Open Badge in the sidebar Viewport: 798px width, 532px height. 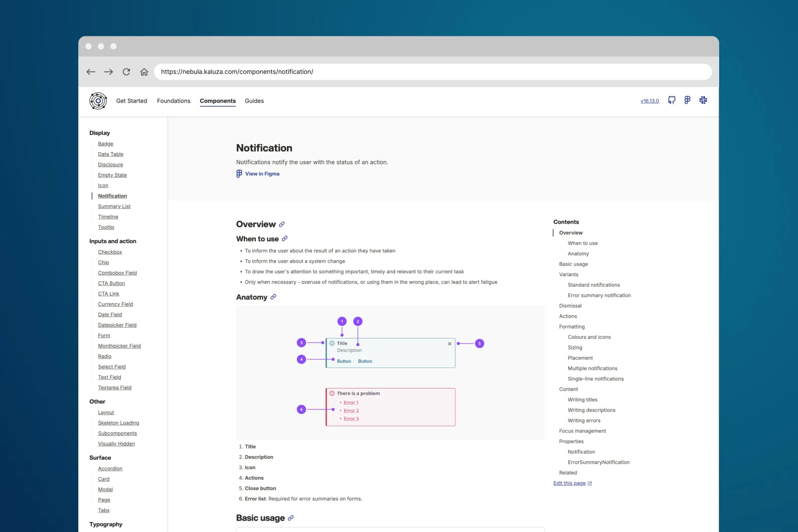click(106, 144)
